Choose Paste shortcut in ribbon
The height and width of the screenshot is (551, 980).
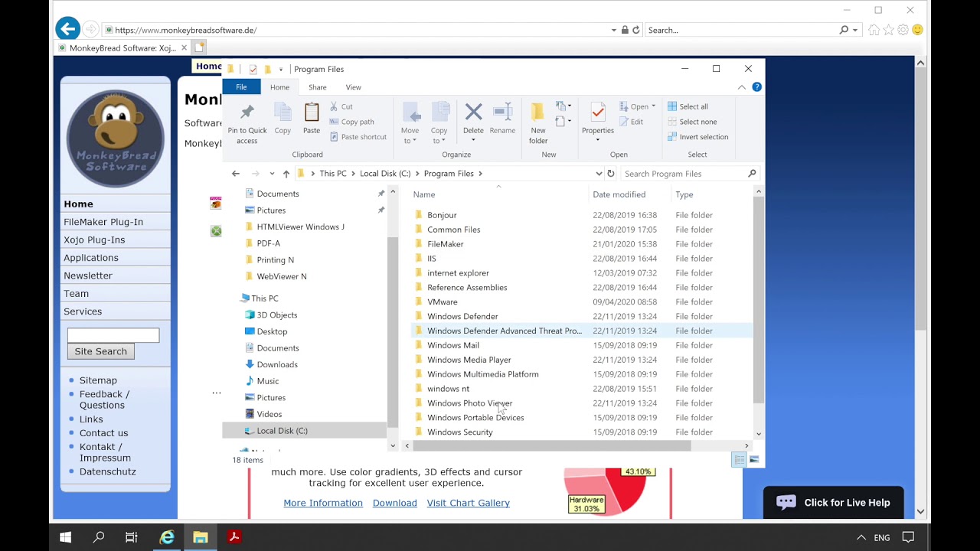[x=358, y=137]
